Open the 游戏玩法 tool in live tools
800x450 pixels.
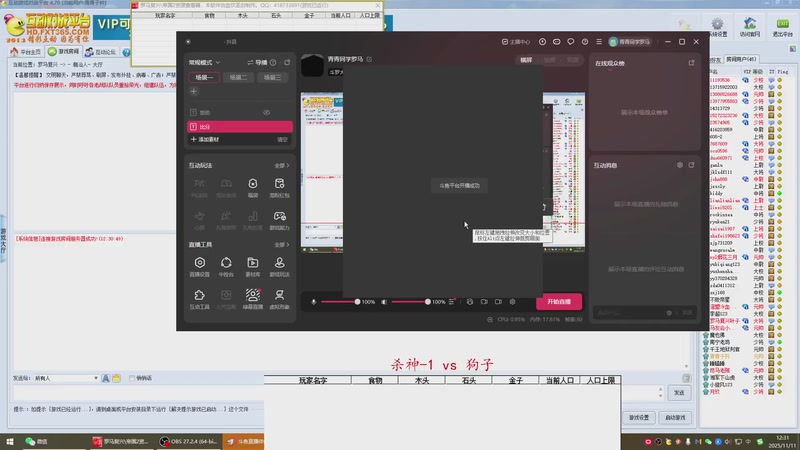coord(280,266)
